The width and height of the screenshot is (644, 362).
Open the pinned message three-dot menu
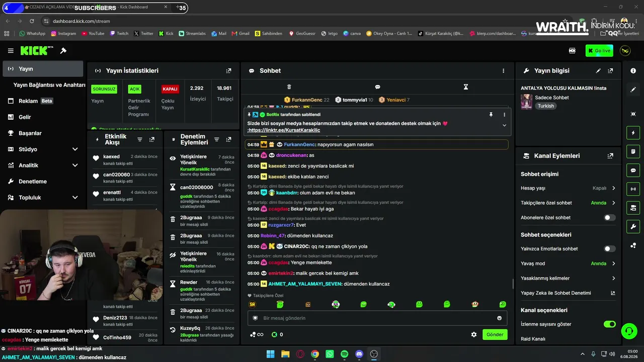[x=504, y=115]
